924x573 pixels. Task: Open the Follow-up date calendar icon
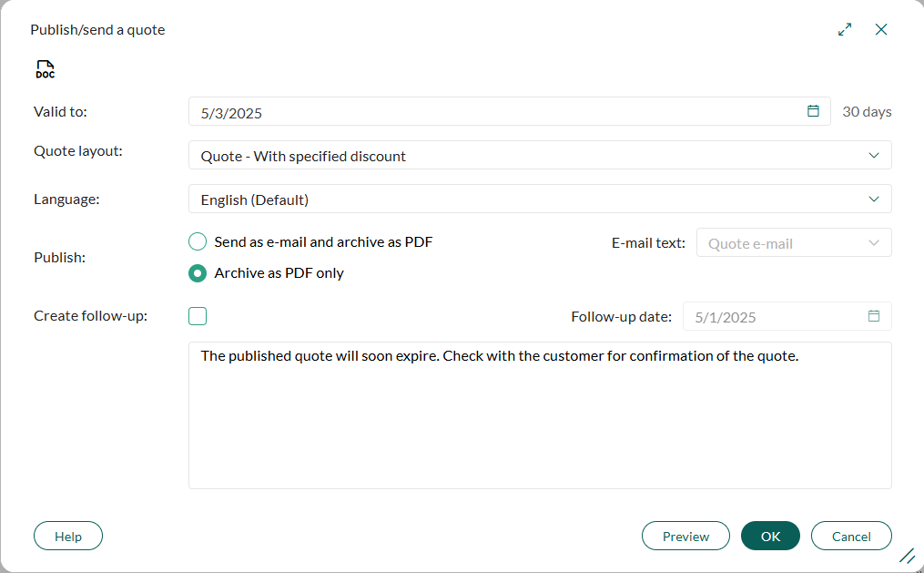874,316
